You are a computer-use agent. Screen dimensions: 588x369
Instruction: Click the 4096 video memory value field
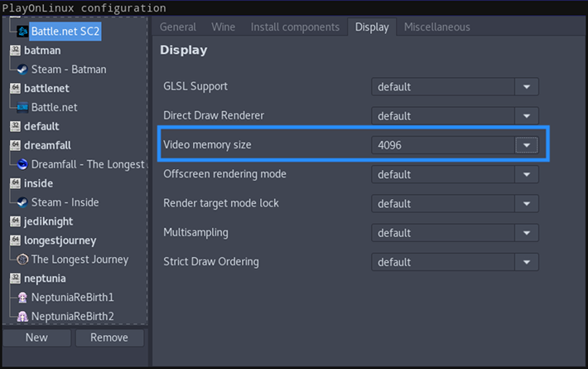tap(443, 145)
